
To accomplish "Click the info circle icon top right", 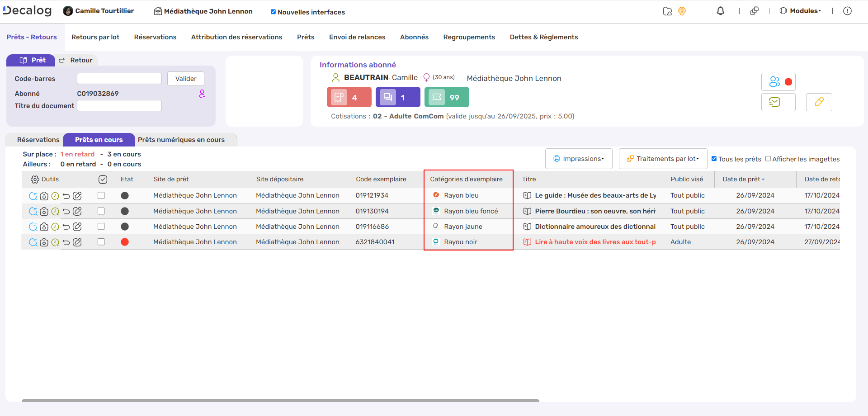I will point(847,11).
